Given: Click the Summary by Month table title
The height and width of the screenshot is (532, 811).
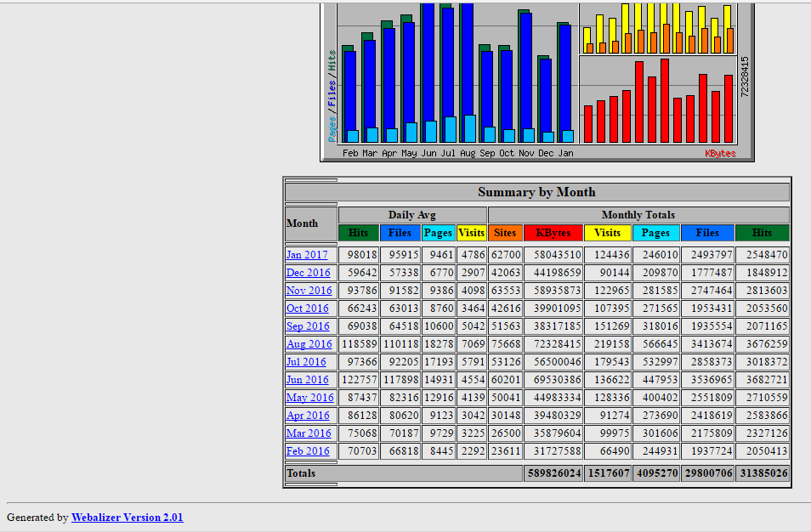Looking at the screenshot, I should click(536, 192).
